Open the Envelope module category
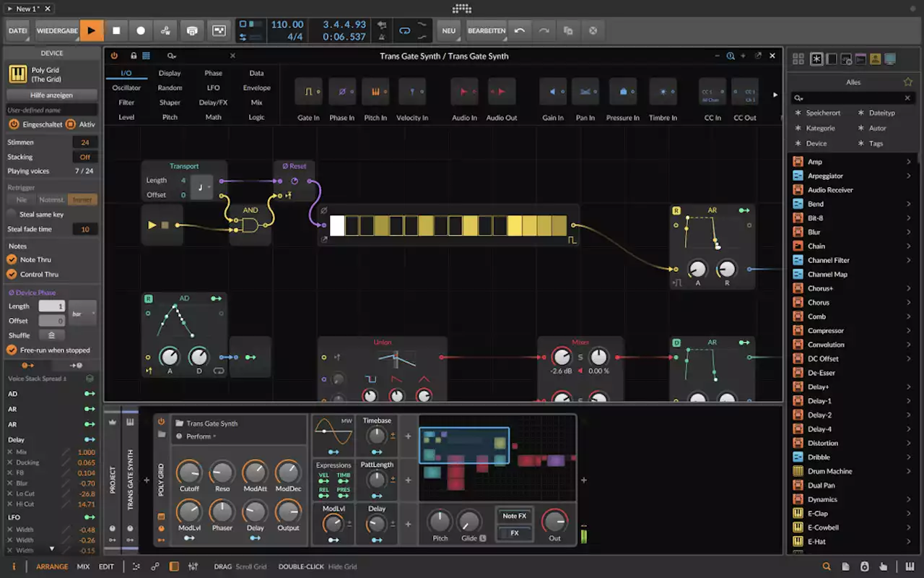 (x=256, y=88)
